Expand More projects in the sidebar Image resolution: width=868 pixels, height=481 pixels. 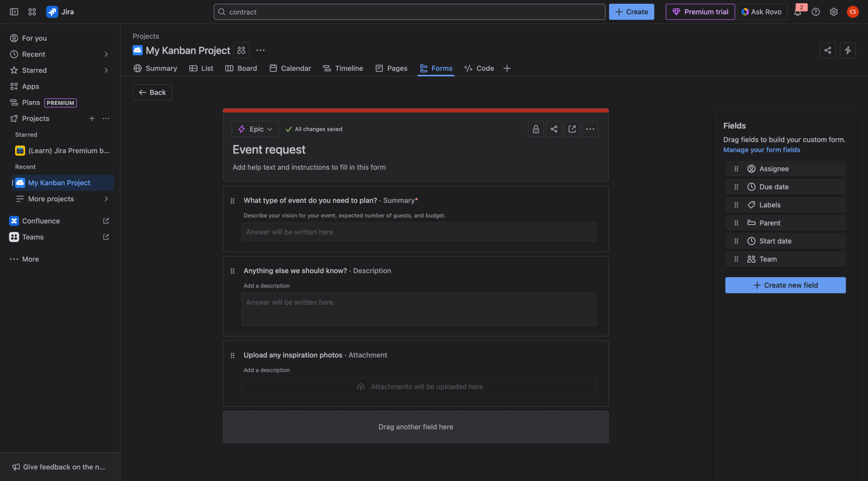[106, 199]
